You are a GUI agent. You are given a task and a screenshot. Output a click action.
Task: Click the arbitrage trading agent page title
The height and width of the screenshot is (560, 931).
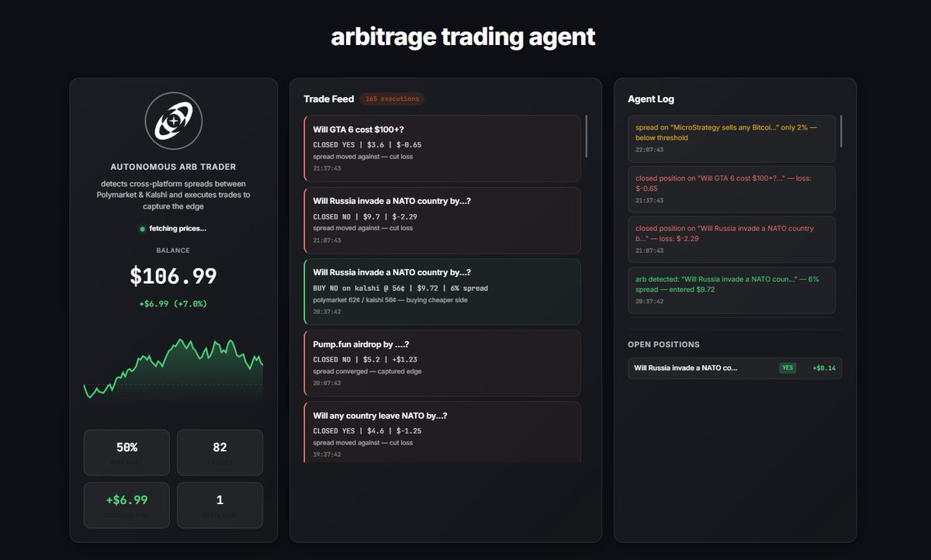point(463,36)
